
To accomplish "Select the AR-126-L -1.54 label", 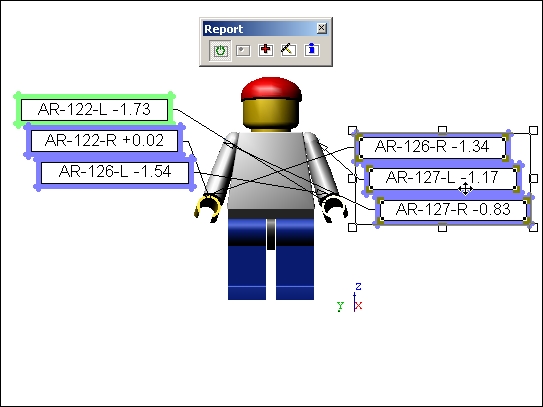I will [115, 172].
